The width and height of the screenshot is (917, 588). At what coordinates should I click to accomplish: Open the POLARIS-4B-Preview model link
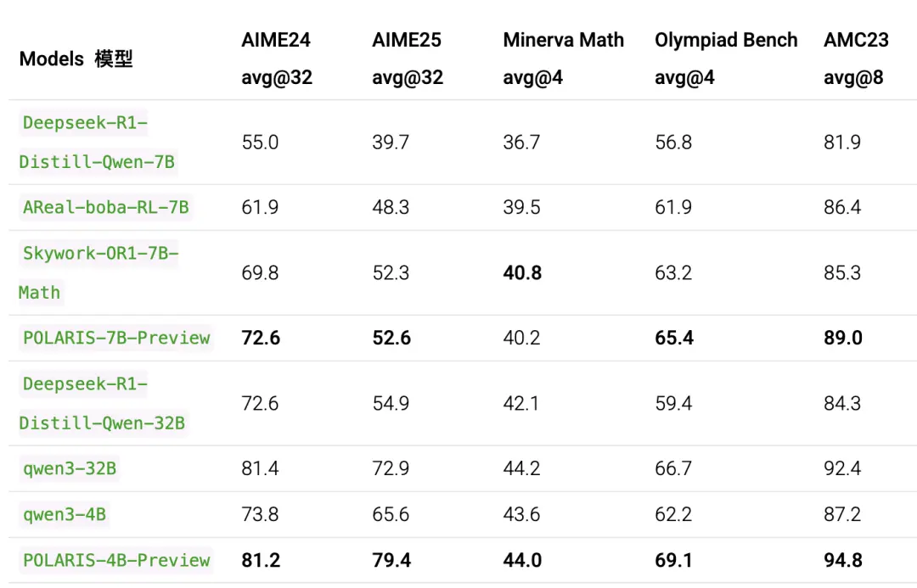(x=115, y=560)
